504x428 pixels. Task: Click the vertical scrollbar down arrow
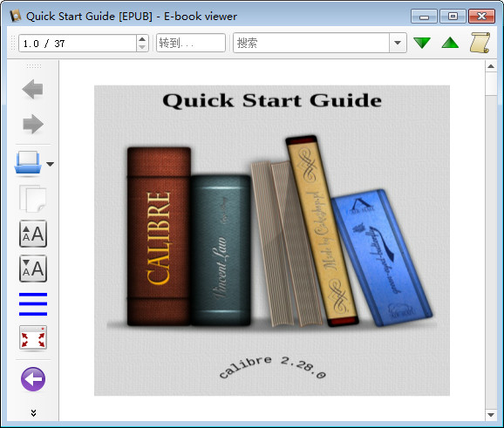(x=491, y=415)
